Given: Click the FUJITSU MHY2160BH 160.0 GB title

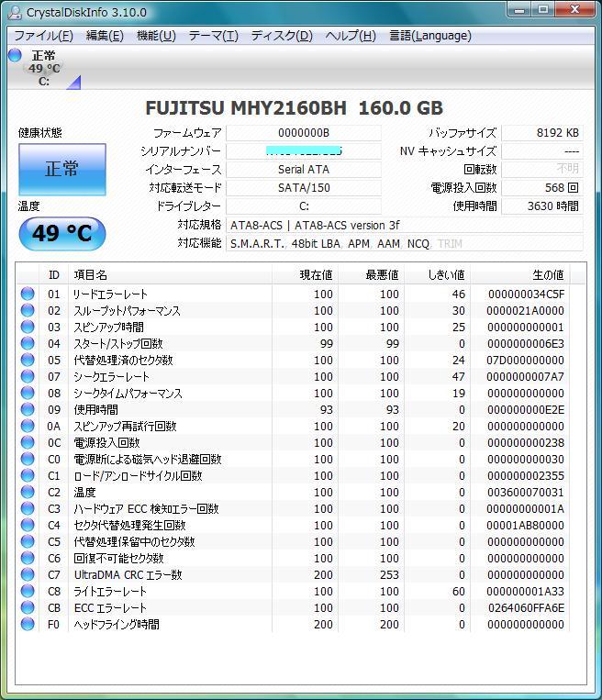Looking at the screenshot, I should [x=295, y=108].
